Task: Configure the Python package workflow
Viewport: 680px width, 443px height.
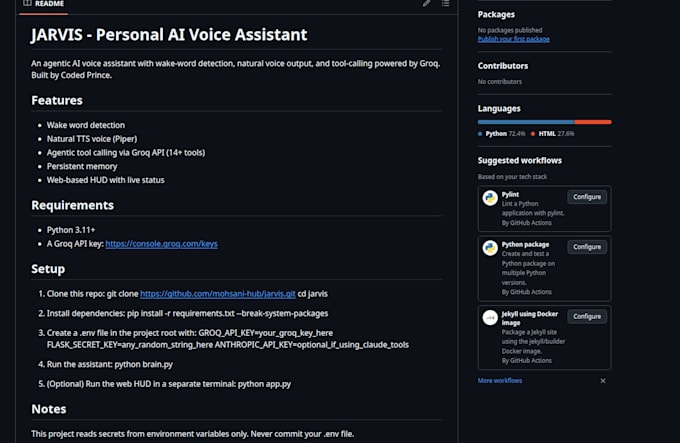Action: [x=587, y=247]
